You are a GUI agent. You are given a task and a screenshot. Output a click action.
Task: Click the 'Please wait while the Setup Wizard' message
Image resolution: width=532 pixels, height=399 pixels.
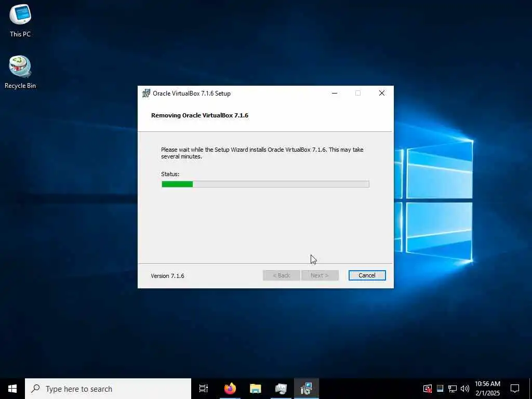coord(262,153)
